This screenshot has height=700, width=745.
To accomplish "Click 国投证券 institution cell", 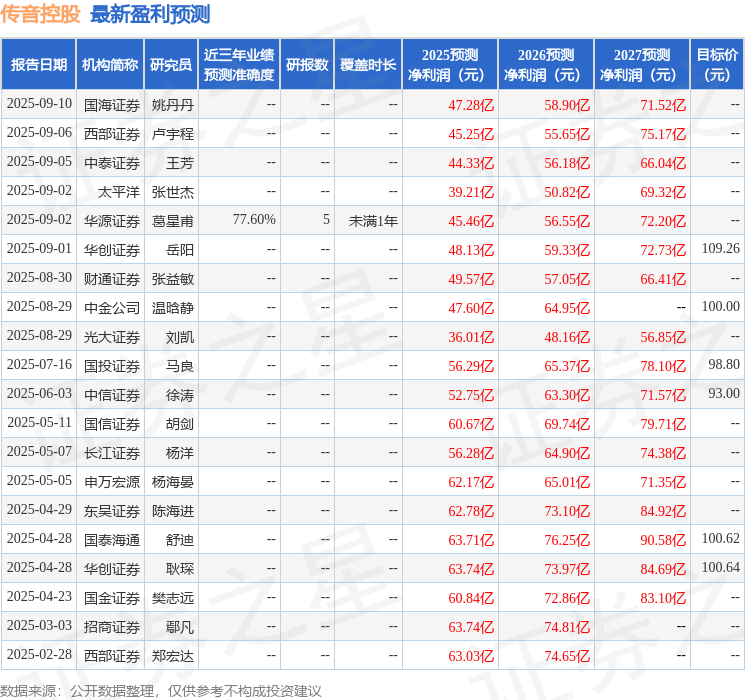I will click(x=112, y=366).
